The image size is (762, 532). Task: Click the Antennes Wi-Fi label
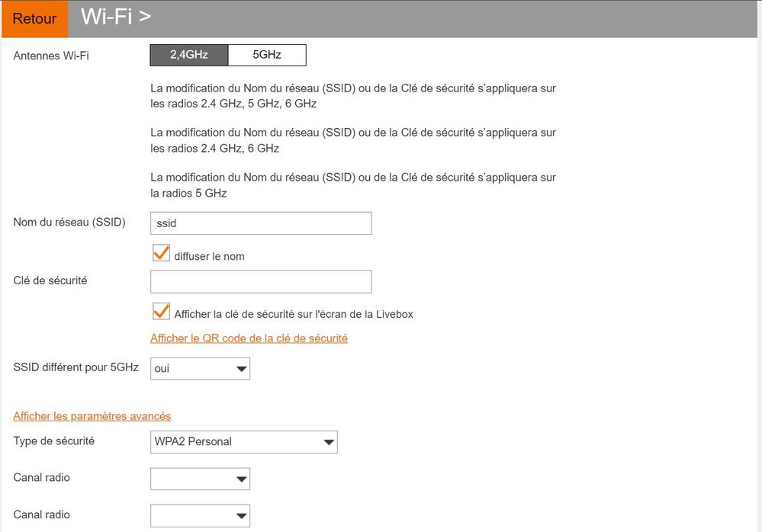[x=51, y=56]
